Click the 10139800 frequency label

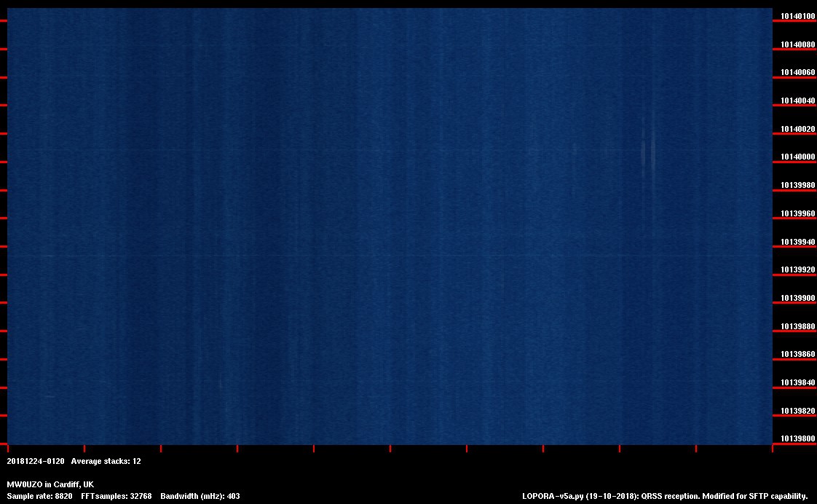(797, 439)
